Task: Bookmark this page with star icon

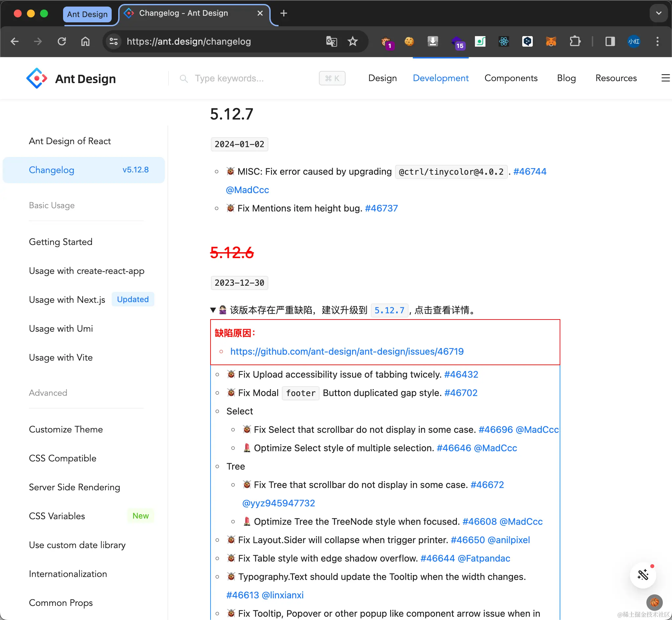Action: pos(353,41)
